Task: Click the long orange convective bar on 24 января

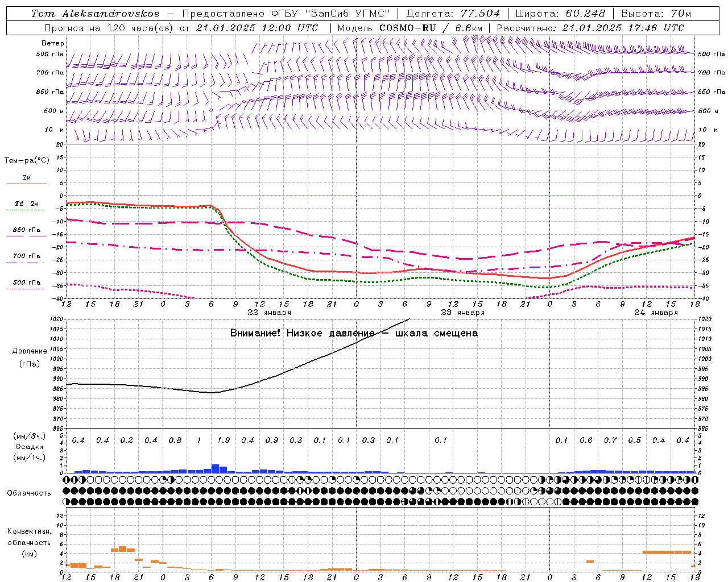Action: click(x=667, y=552)
